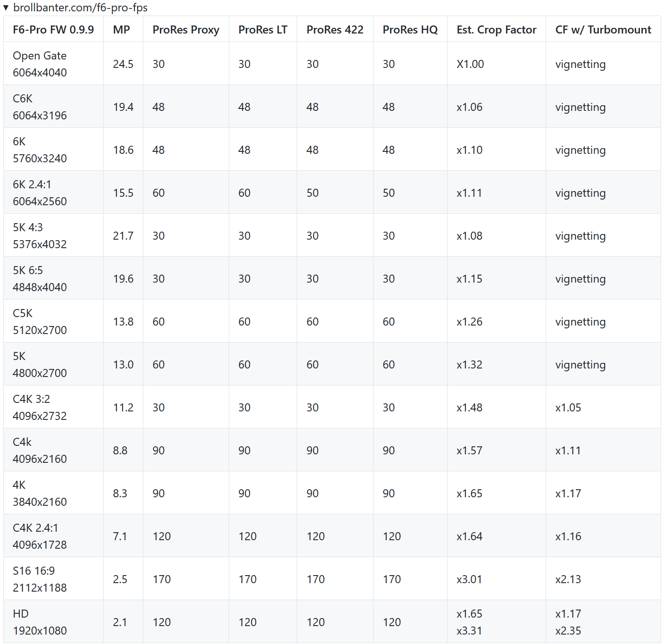Collapse the brollbanter.com/f6-pro-fps disclosure triangle

[x=6, y=8]
